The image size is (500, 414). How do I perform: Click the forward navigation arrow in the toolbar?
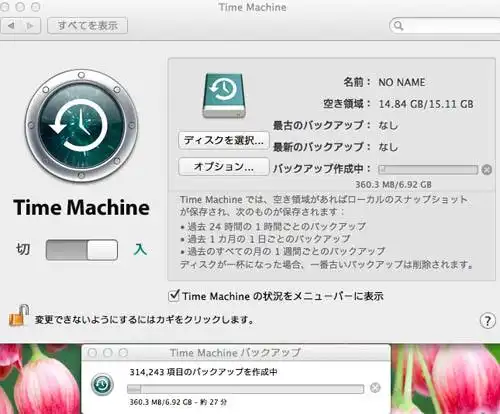(x=31, y=25)
